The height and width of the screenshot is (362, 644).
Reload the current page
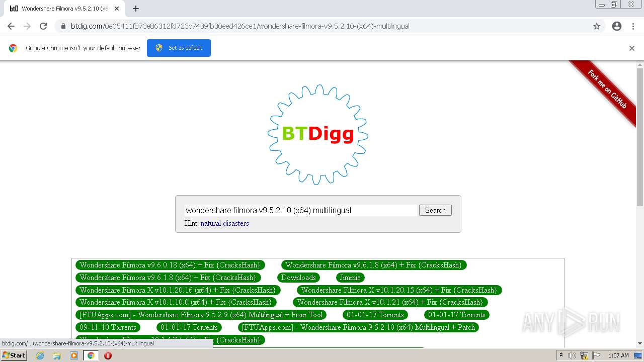(x=43, y=26)
